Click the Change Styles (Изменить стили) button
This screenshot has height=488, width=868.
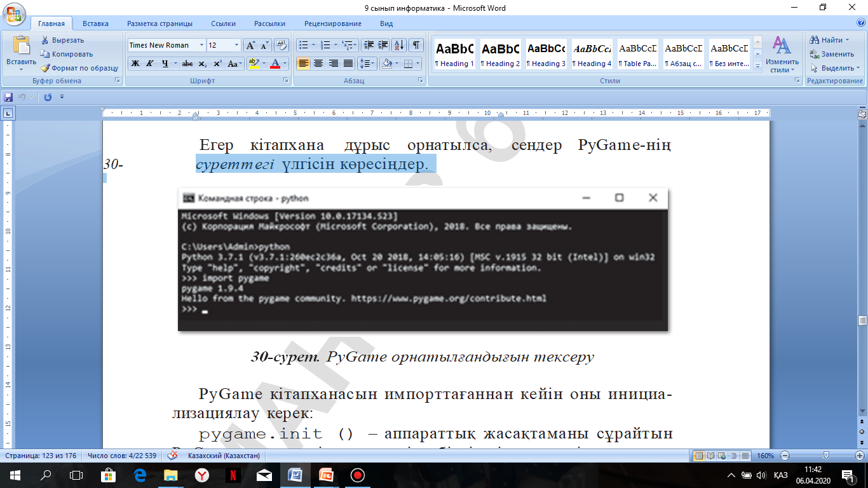click(782, 54)
